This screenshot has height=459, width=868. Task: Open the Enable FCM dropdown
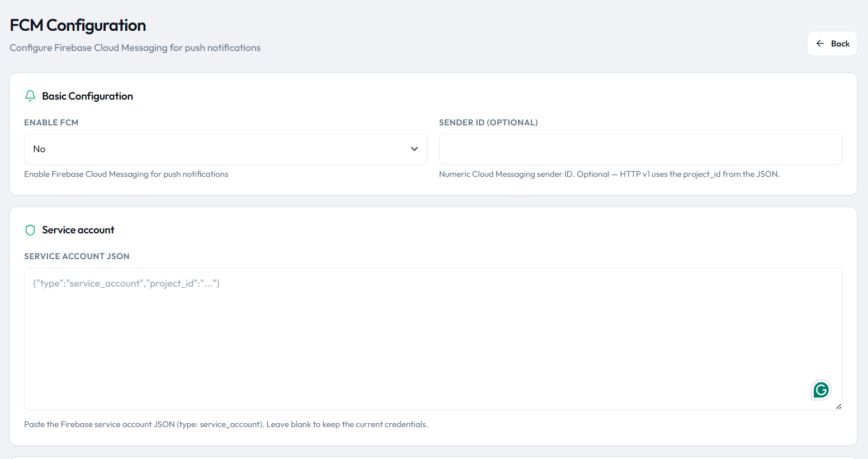click(226, 149)
